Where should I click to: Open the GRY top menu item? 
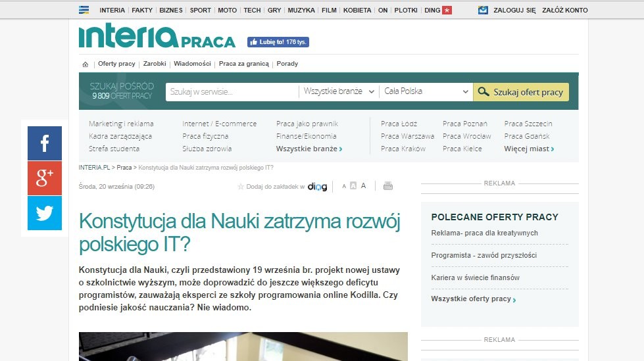(x=274, y=11)
